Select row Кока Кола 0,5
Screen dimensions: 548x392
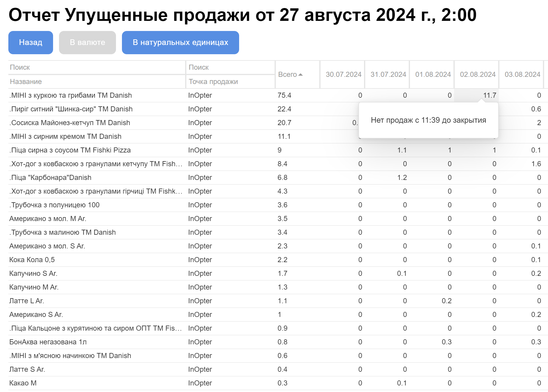pyautogui.click(x=278, y=260)
